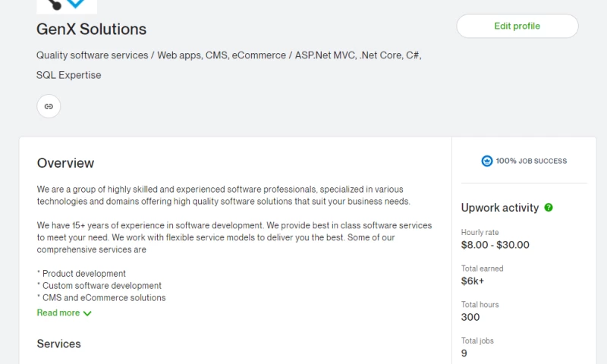Click the copy profile link icon

point(49,106)
